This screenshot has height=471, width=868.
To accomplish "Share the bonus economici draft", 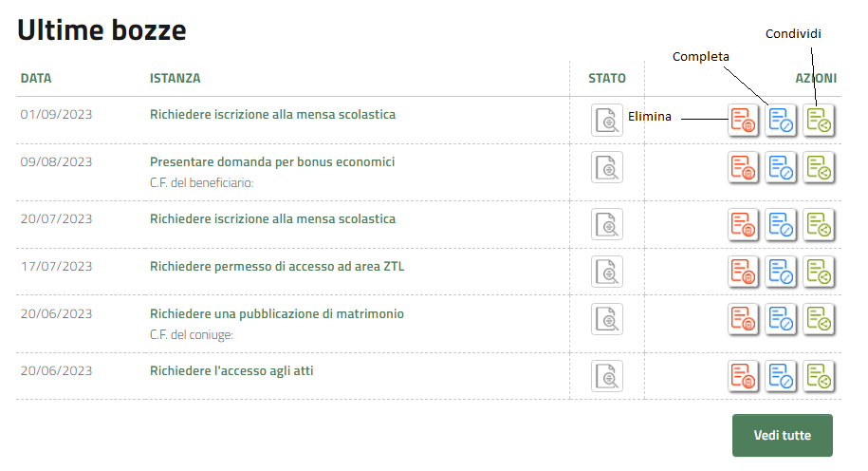I will [x=819, y=167].
